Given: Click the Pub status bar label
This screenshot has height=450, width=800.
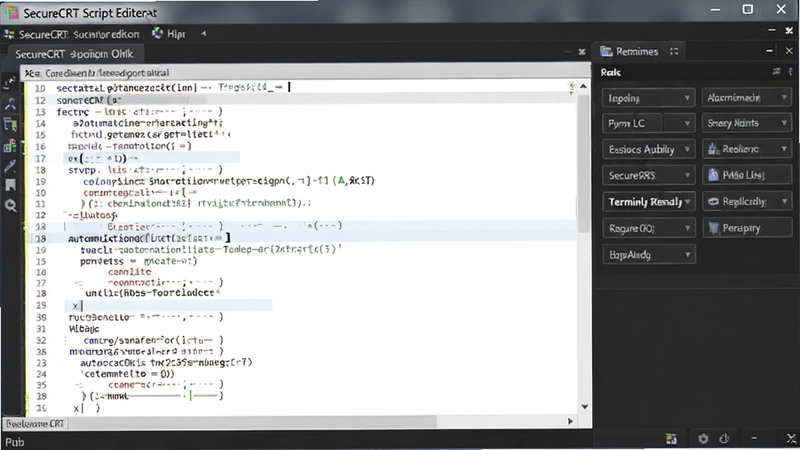Looking at the screenshot, I should (x=14, y=442).
